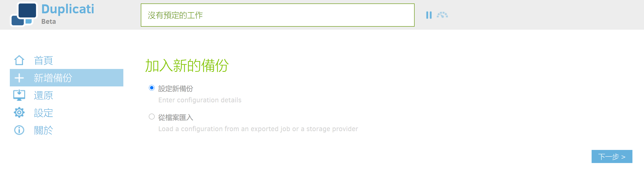Image resolution: width=644 pixels, height=170 pixels.
Task: Click the info circle icon for 關於
Action: [19, 130]
